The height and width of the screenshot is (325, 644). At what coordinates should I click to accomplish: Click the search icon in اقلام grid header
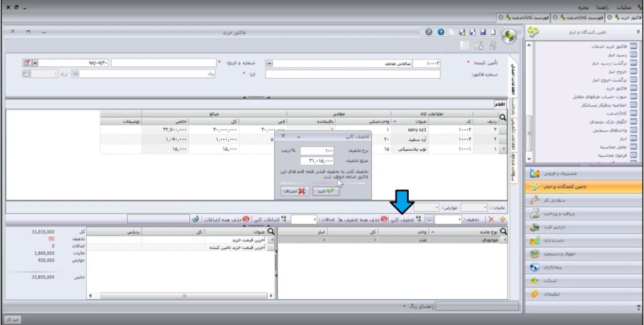tap(502, 117)
